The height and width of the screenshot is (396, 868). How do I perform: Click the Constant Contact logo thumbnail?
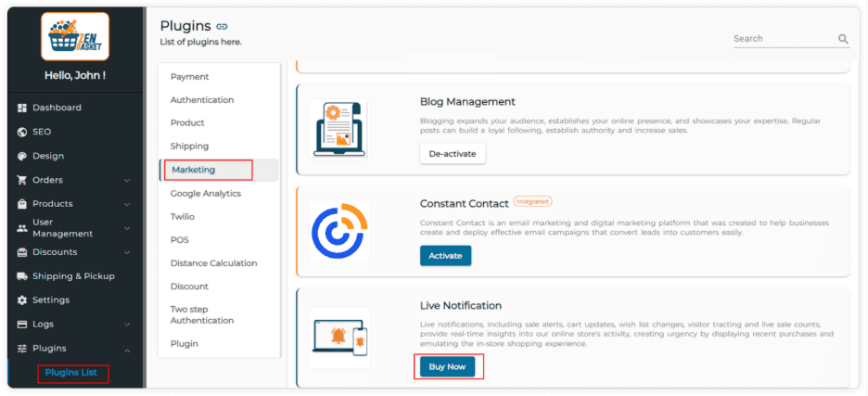(338, 231)
